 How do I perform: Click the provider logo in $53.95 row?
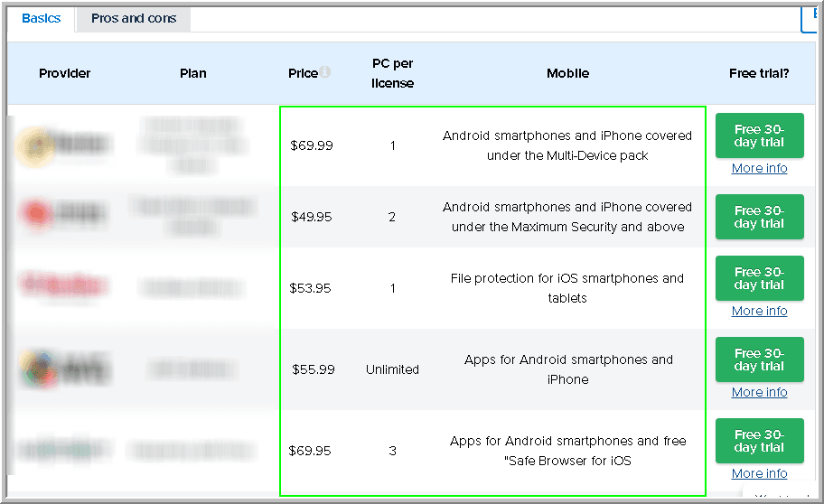(63, 286)
